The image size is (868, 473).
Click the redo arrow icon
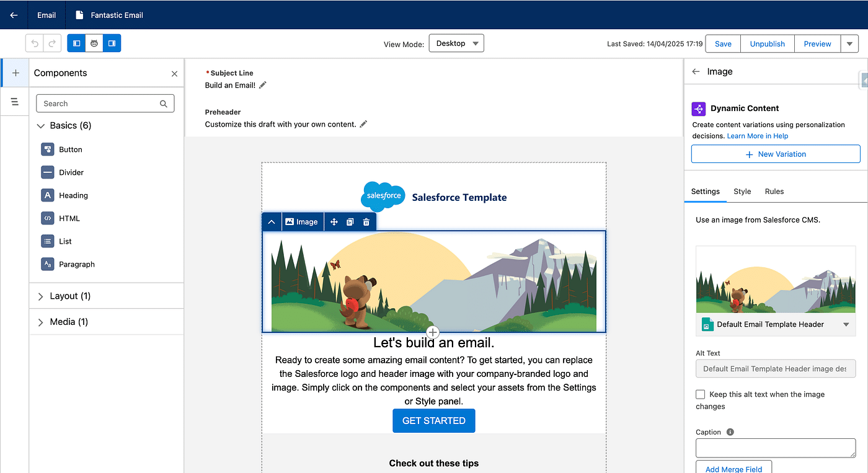coord(53,43)
